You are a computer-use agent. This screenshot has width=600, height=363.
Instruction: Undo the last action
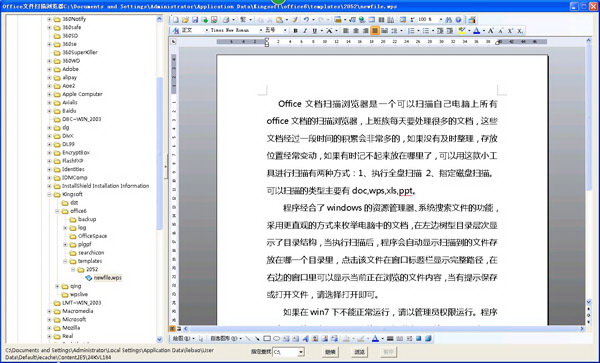[306, 20]
